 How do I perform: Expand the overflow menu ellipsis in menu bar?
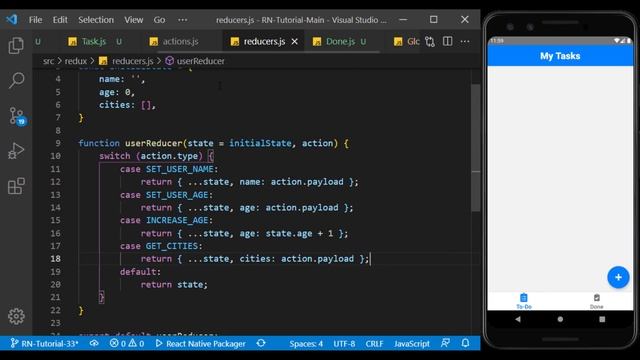coord(182,20)
